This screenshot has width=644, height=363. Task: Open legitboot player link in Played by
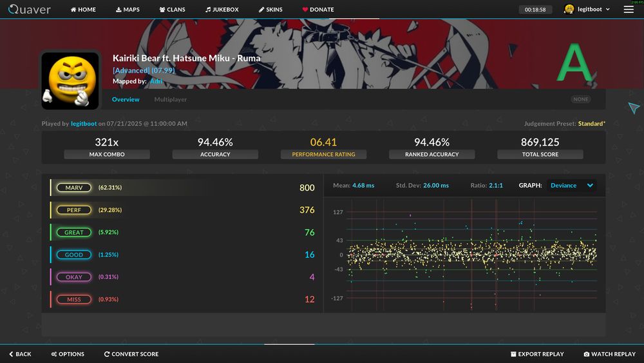[x=84, y=123]
